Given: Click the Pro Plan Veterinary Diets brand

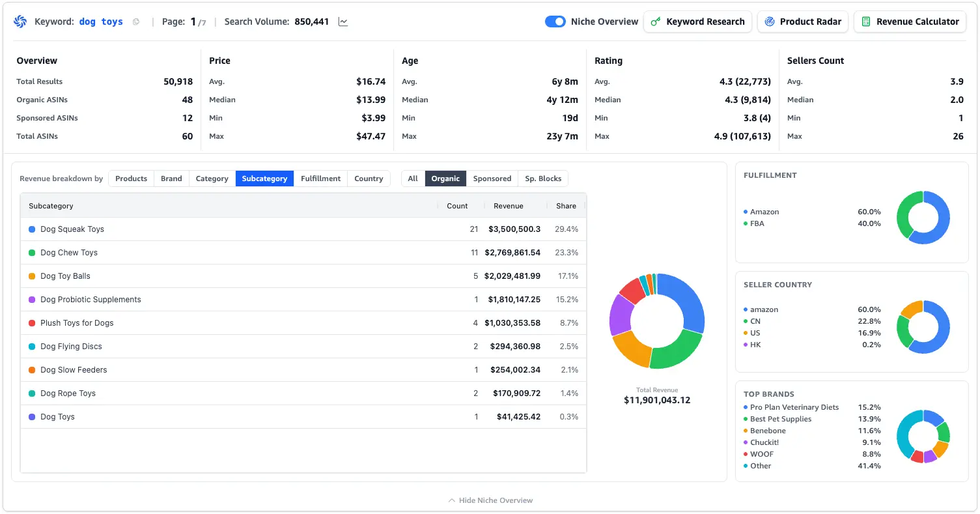Looking at the screenshot, I should (x=794, y=407).
